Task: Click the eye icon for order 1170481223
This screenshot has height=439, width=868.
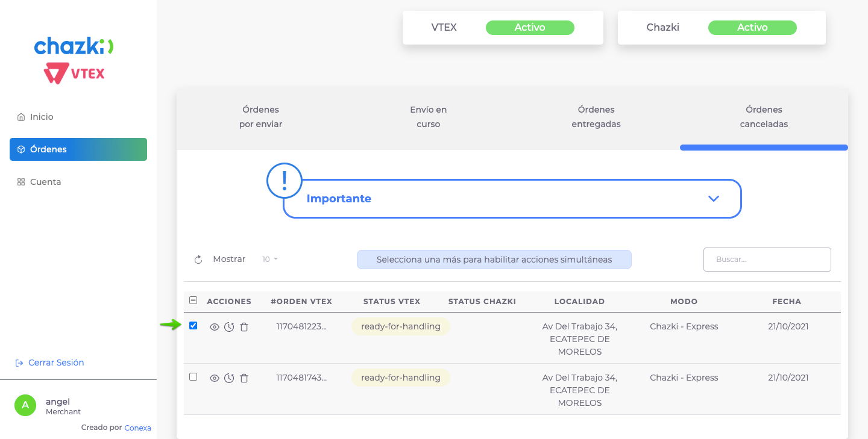Action: (x=214, y=327)
